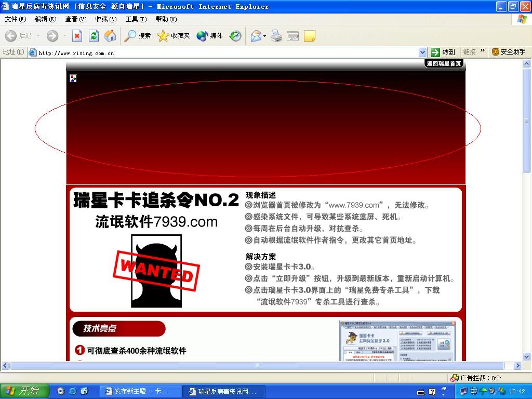
Task: Click the 返回瑞星首页 link
Action: click(444, 63)
